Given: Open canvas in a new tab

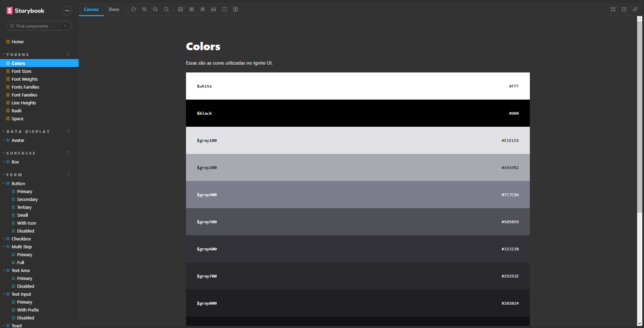Looking at the screenshot, I should click(624, 9).
